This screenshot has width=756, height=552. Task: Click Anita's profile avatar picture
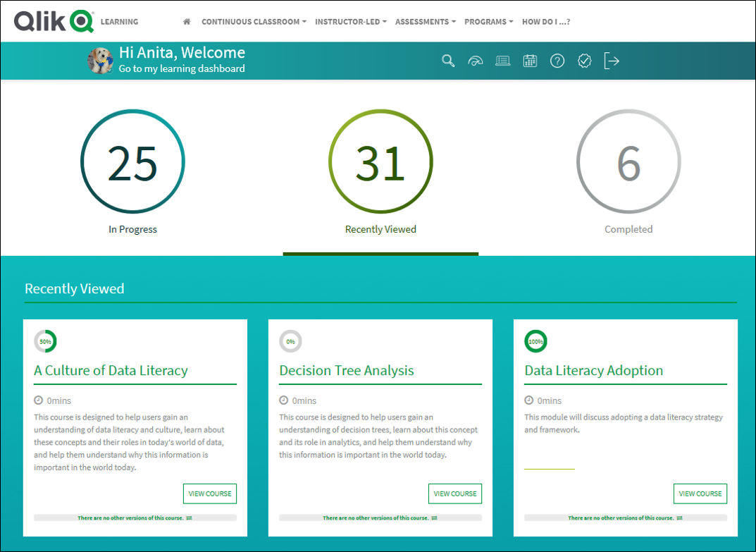100,61
